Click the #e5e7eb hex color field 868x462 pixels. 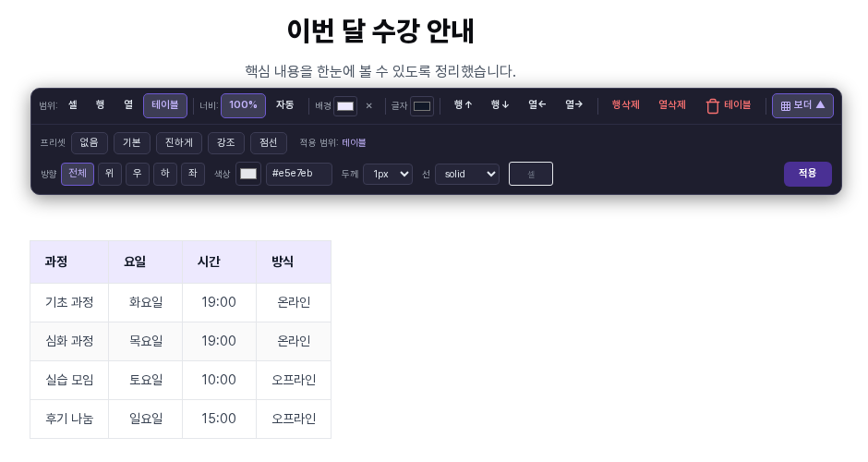point(299,174)
